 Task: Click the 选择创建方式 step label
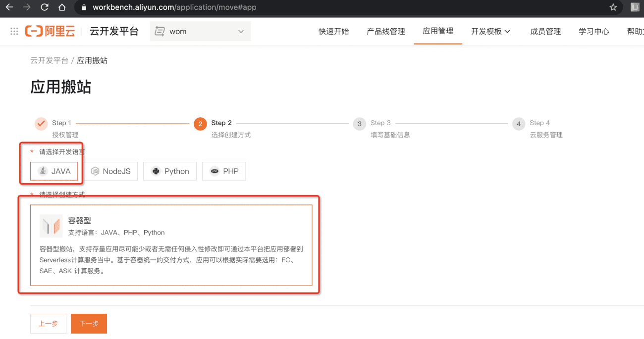[x=231, y=135]
